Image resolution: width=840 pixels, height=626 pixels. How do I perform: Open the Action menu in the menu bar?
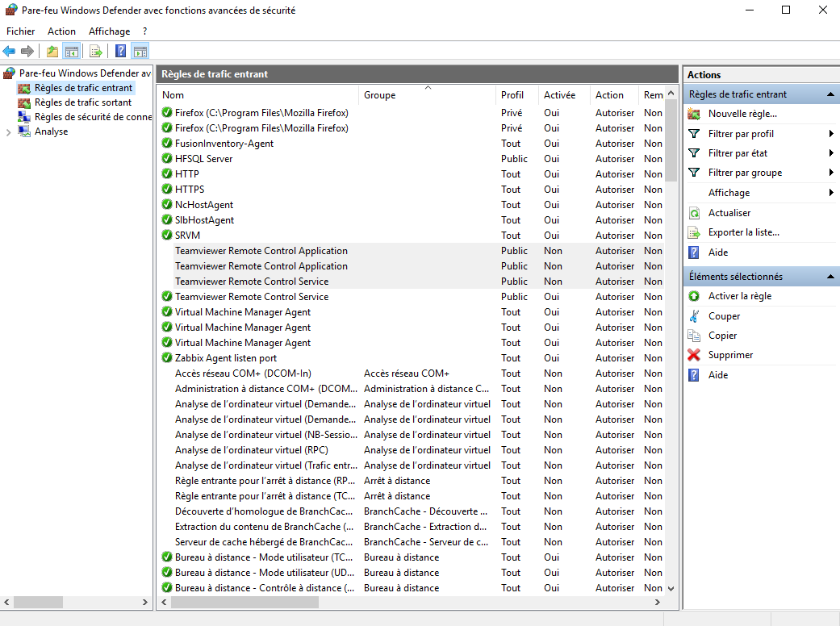point(61,31)
